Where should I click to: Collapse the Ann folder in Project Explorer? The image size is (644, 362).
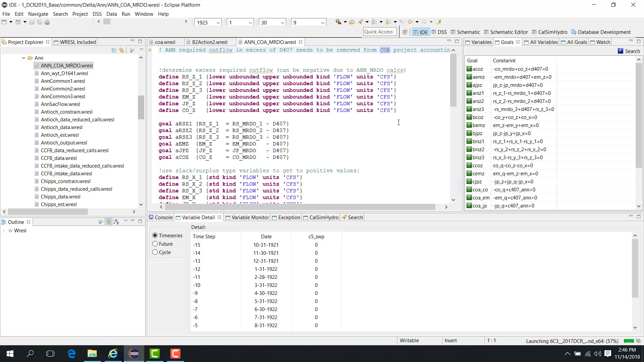click(x=24, y=58)
